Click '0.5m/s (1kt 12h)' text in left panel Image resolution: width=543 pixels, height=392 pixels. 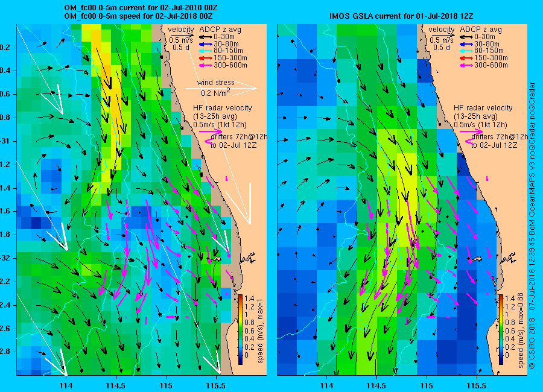click(220, 125)
